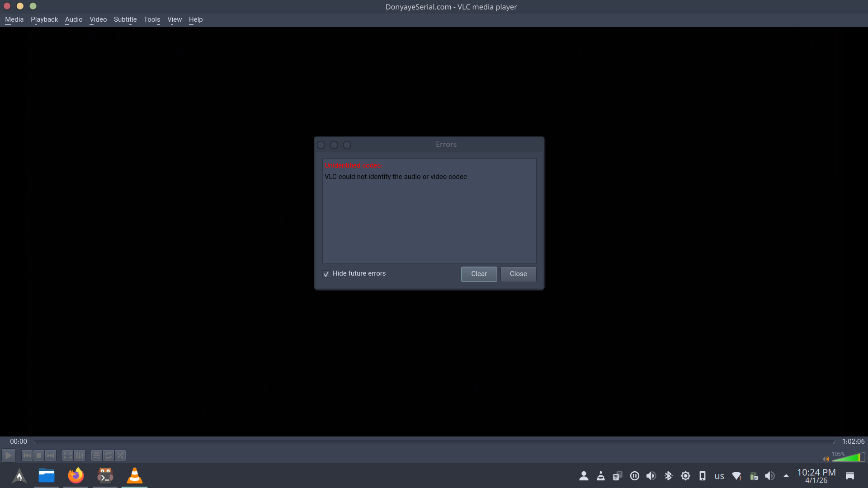Open the terminal app with owl icon

click(105, 476)
